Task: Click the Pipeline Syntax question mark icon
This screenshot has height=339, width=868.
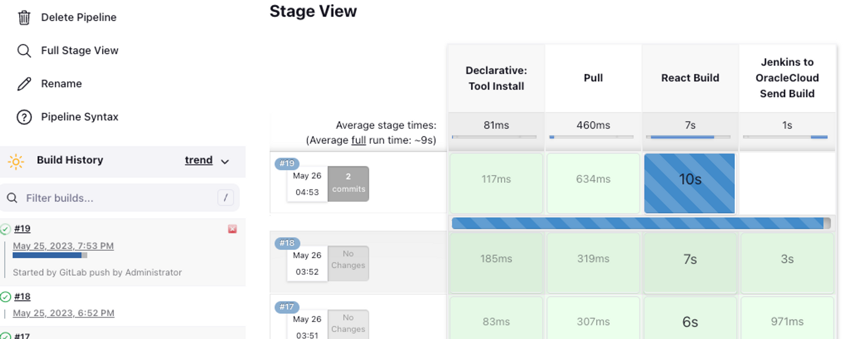Action: tap(24, 117)
